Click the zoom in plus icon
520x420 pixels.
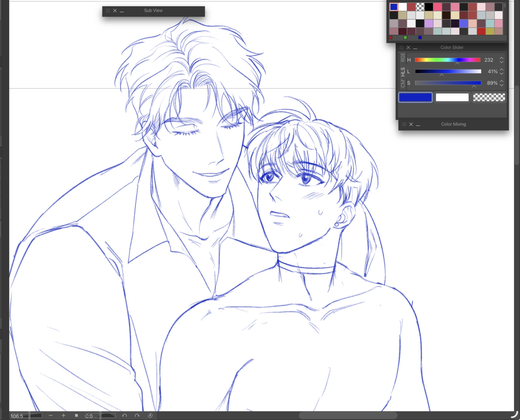(x=63, y=416)
